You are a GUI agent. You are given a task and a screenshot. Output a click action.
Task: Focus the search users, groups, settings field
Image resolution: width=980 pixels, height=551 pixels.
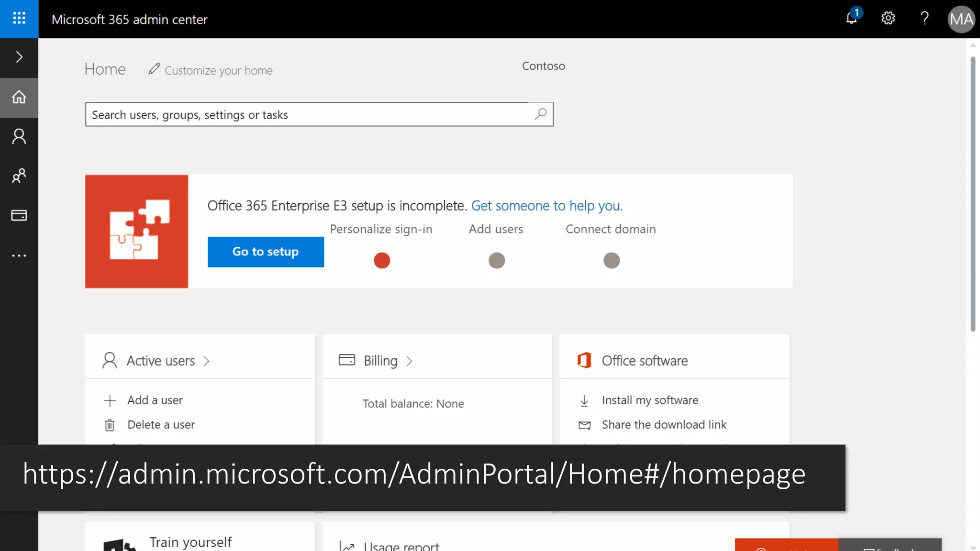click(x=319, y=114)
